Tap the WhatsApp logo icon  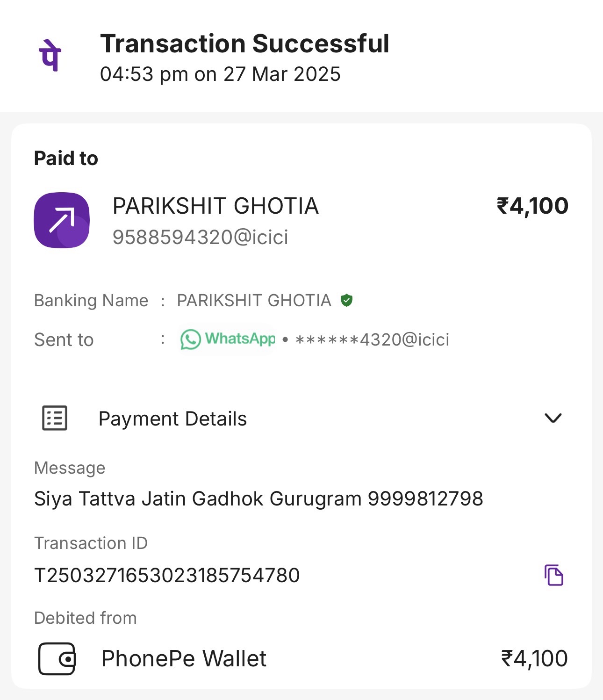[190, 339]
